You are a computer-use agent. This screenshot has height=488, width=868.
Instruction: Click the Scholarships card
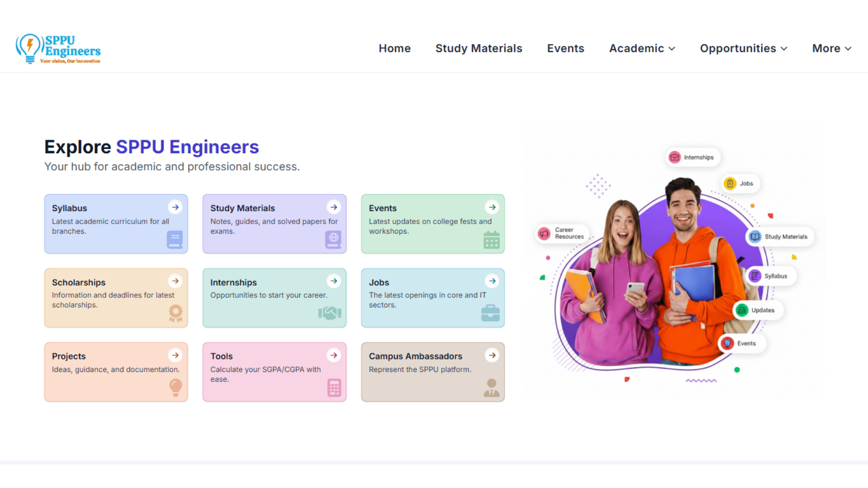[x=116, y=298]
